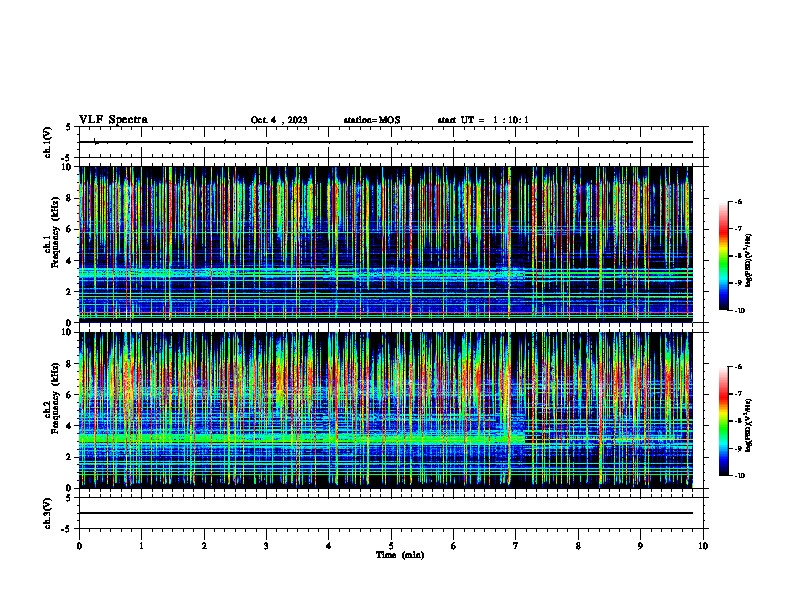
Task: Click the ch.1 spectrogram panel
Action: tap(386, 244)
